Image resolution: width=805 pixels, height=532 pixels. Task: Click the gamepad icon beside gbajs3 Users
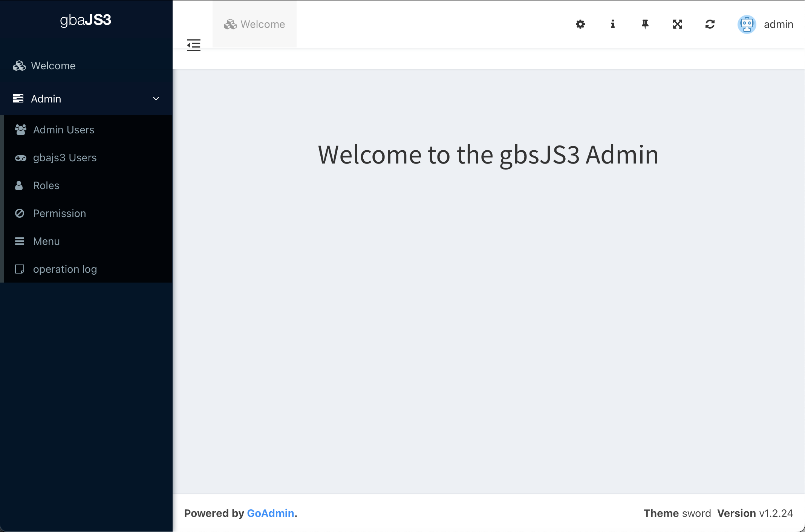tap(20, 158)
